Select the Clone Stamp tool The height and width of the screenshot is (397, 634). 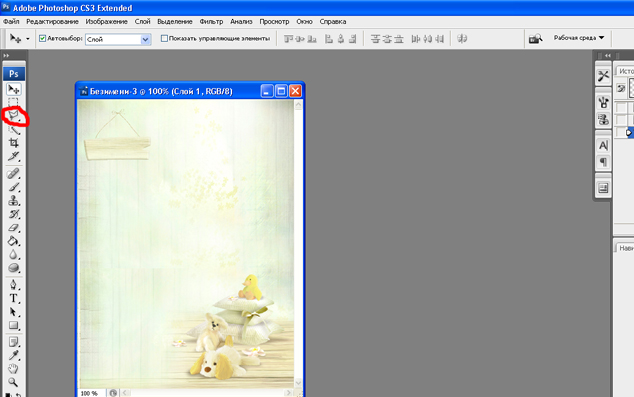tap(14, 201)
